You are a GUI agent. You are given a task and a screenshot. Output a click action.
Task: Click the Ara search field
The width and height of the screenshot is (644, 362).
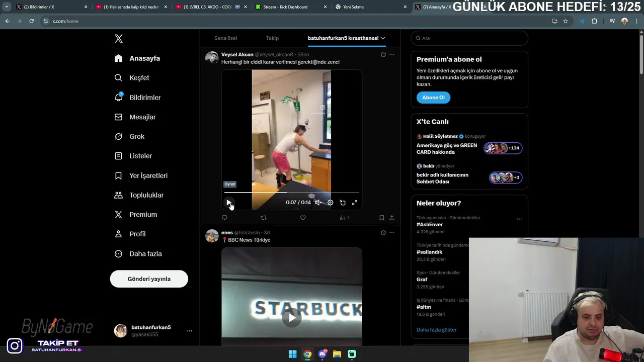click(469, 38)
